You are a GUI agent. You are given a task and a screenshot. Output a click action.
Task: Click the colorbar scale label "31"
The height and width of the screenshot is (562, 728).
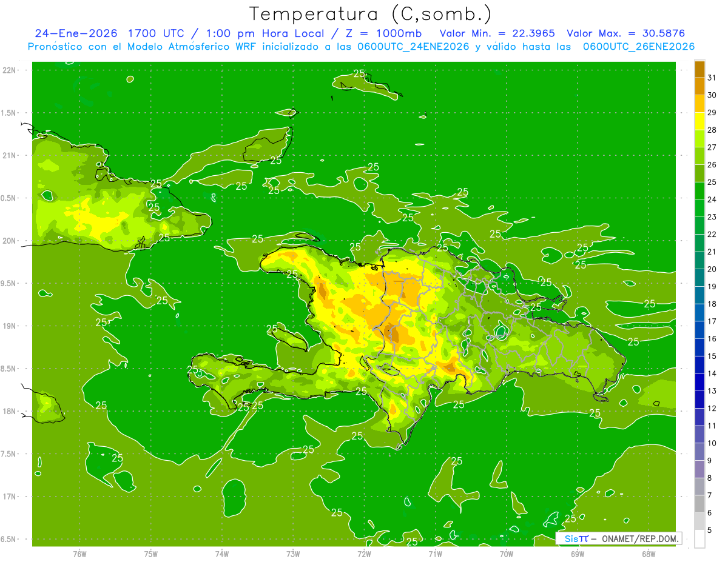coord(712,78)
